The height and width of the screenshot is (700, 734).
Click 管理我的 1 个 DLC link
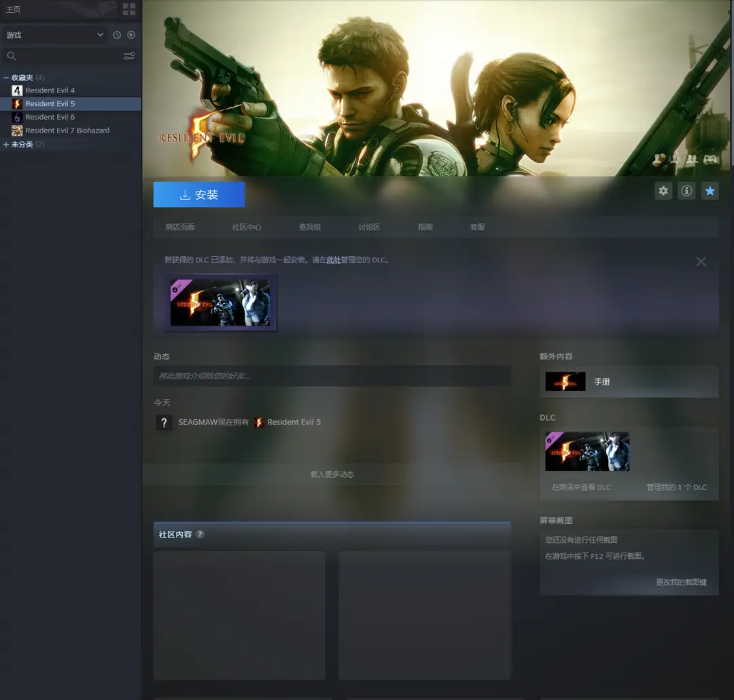click(676, 487)
